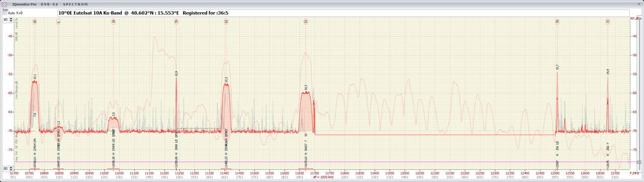Click the 13.1 peak SNR label
This screenshot has height=182, width=644.
35,76
